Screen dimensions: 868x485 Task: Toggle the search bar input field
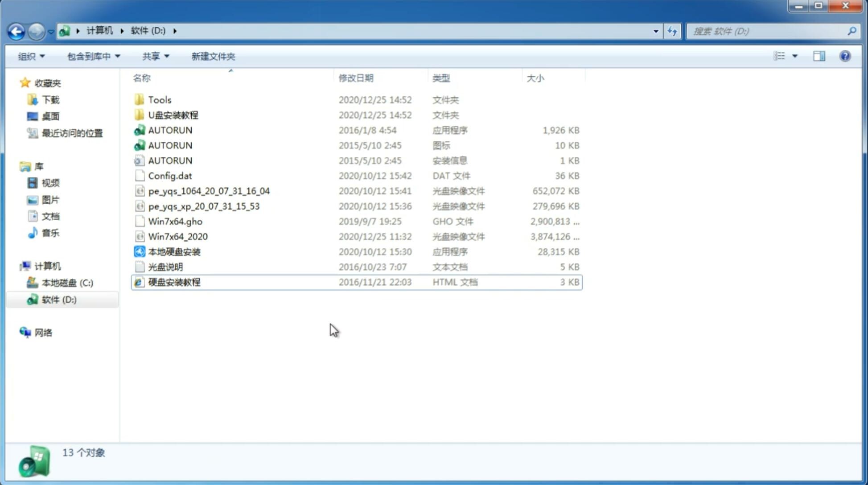(x=769, y=31)
